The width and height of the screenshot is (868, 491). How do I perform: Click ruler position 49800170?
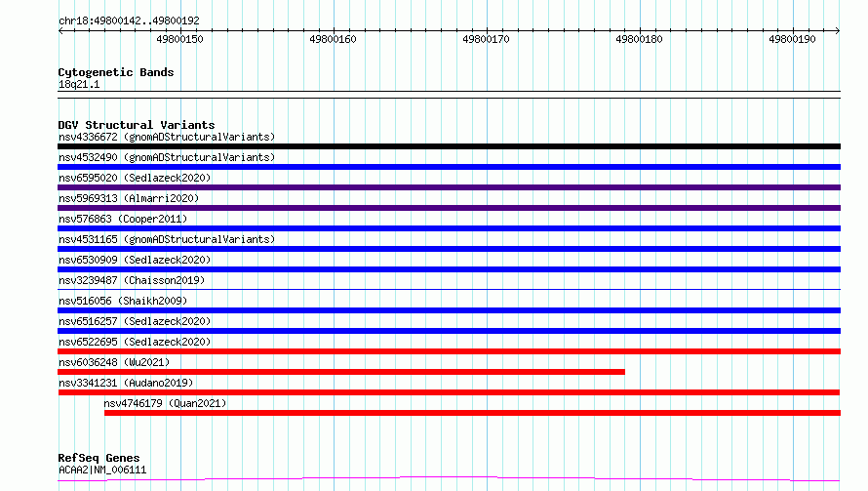[486, 39]
